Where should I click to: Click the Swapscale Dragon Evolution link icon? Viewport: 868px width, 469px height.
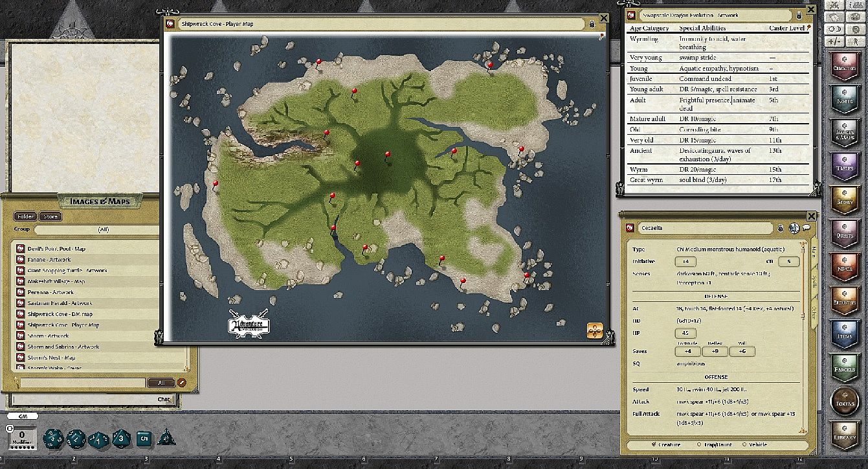(630, 15)
